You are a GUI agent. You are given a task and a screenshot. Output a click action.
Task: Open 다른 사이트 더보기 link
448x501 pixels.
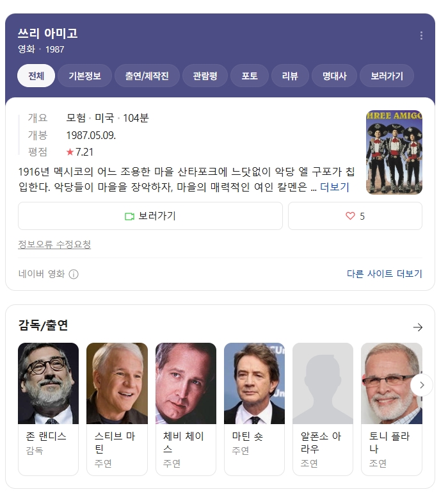384,274
